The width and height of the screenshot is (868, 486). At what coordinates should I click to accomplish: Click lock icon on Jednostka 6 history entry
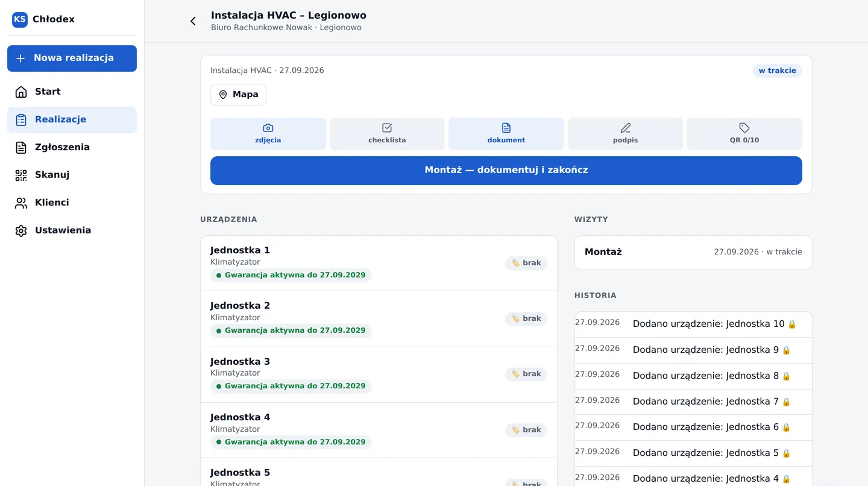coord(786,428)
